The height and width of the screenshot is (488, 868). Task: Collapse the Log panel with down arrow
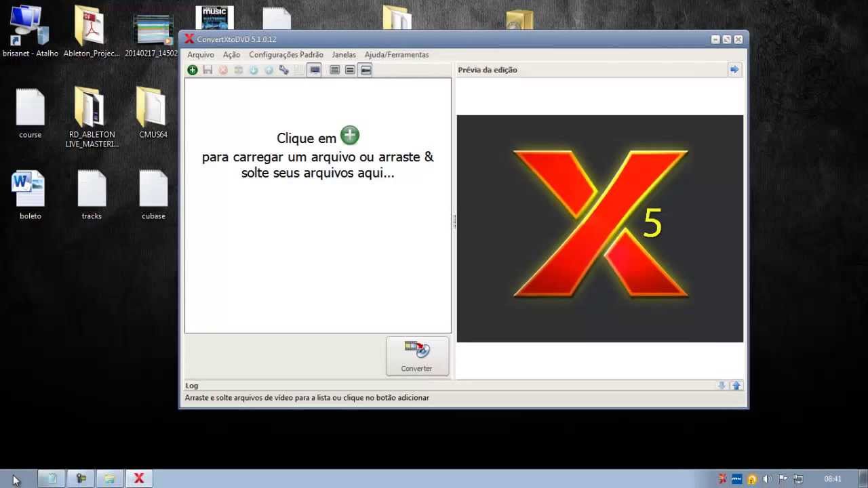(x=722, y=386)
